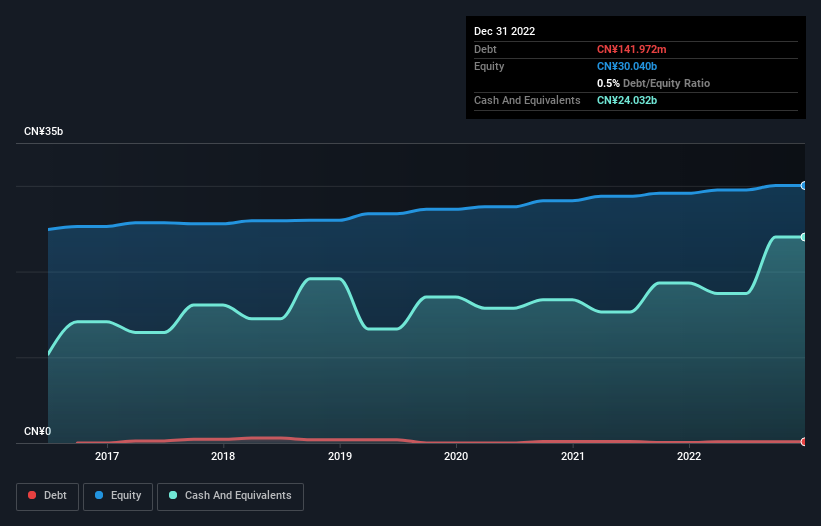Click the 2021 x-axis label

(573, 456)
